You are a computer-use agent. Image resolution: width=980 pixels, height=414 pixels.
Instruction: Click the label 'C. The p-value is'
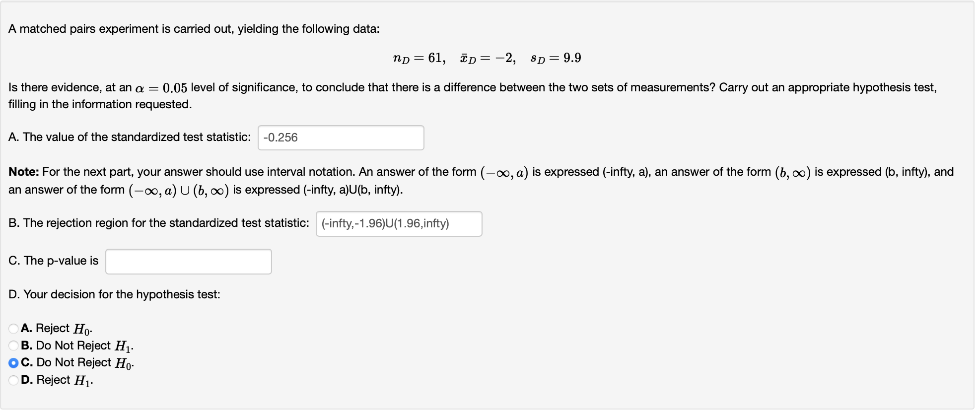tap(53, 261)
